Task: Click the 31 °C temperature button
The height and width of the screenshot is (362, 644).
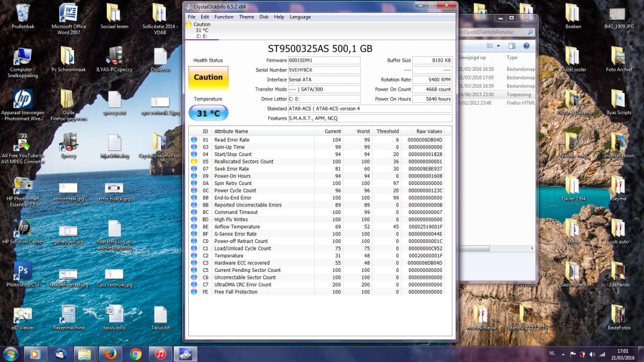Action: pyautogui.click(x=208, y=113)
